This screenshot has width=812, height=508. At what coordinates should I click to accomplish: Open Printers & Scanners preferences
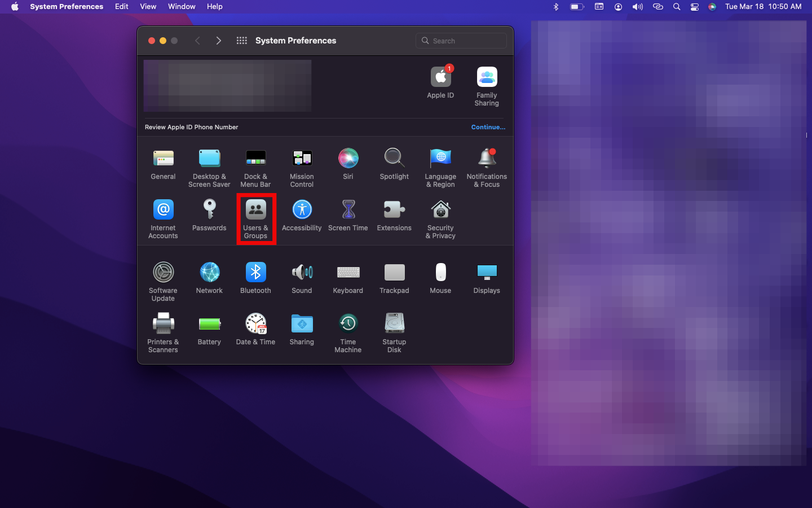click(x=163, y=333)
